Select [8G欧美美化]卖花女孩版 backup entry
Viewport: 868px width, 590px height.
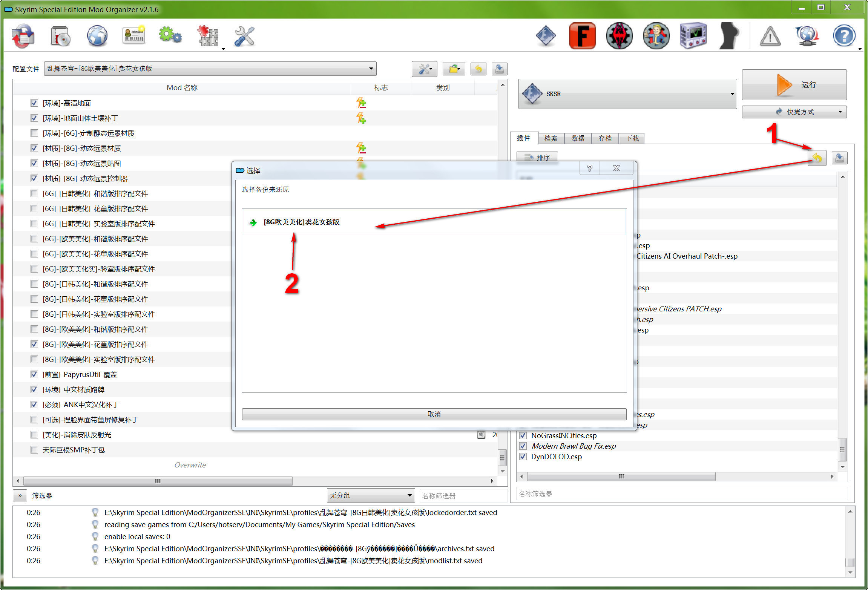[x=301, y=222]
